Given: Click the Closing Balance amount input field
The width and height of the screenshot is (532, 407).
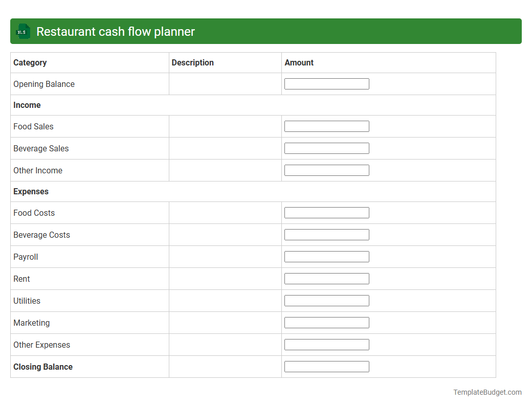Looking at the screenshot, I should 326,366.
